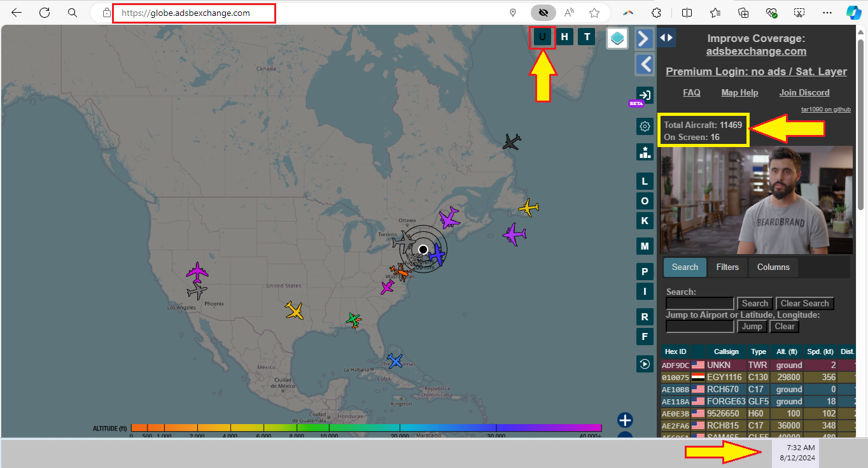868x468 pixels.
Task: Open tar1090 on github link
Action: (x=825, y=110)
